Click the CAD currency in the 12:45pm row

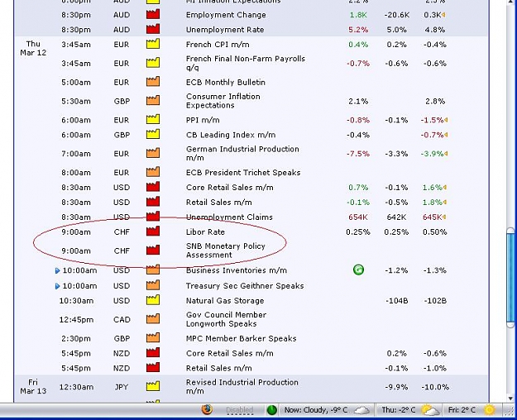122,319
